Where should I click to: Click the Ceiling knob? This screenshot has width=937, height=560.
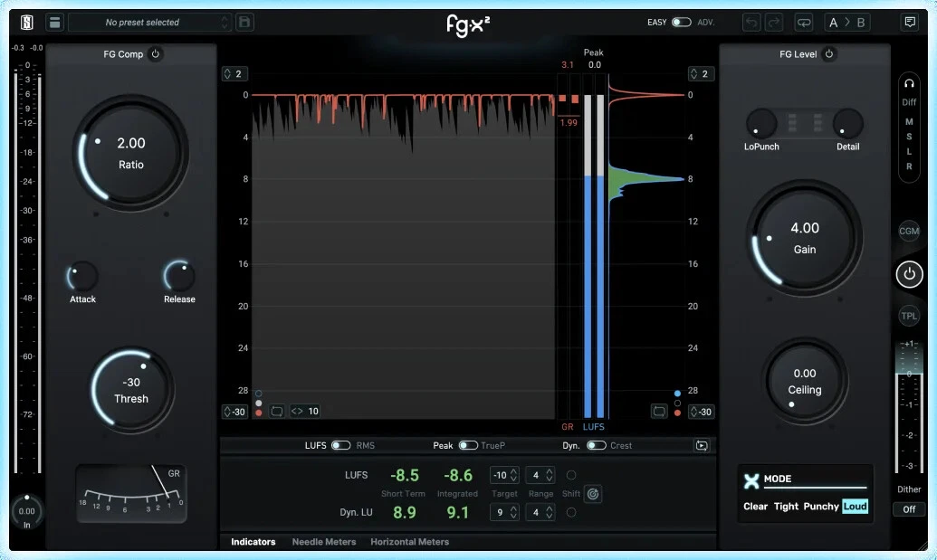click(x=804, y=382)
